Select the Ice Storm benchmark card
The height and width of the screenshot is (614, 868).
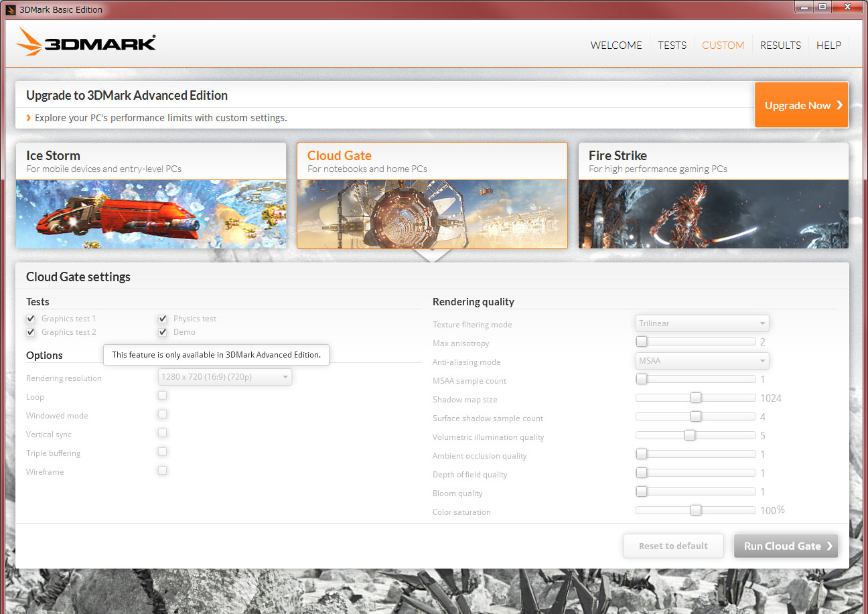click(151, 196)
